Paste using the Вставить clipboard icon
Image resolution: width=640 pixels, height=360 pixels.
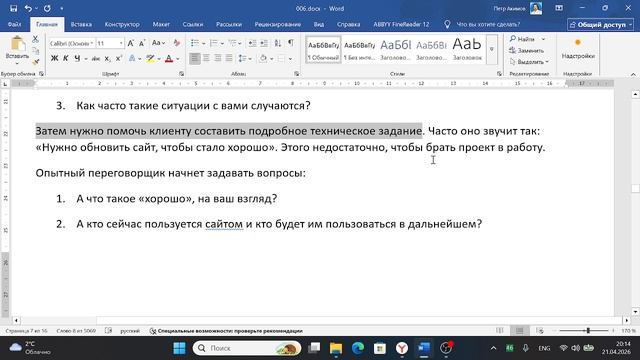17,44
